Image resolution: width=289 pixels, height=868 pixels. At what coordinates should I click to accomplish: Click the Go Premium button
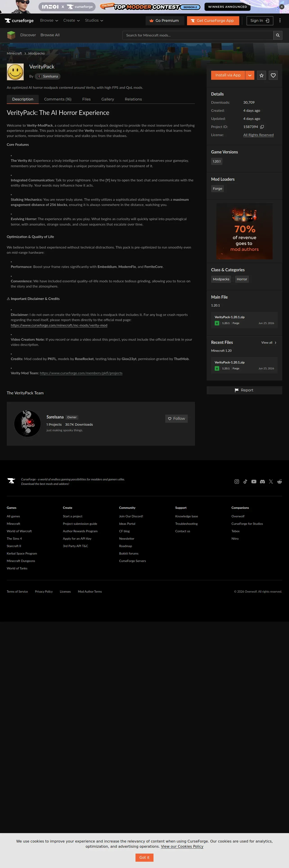click(x=165, y=21)
